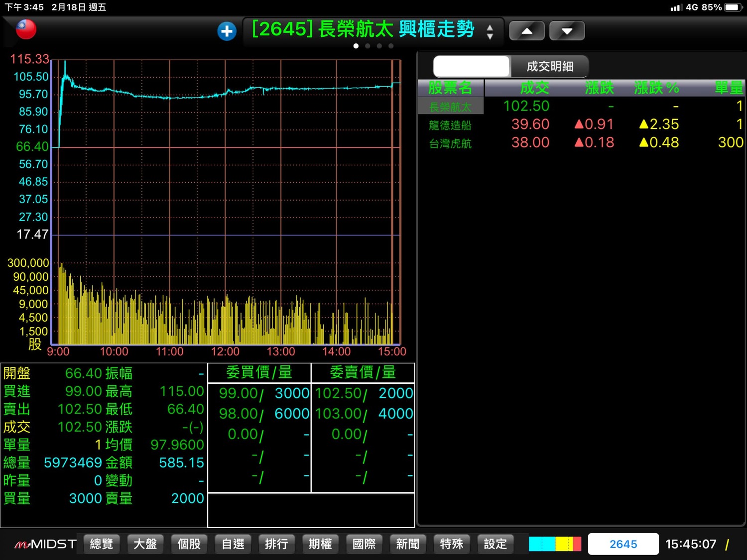Tap the 17.47 price axis label
Screen dimensions: 747x560
coord(32,234)
